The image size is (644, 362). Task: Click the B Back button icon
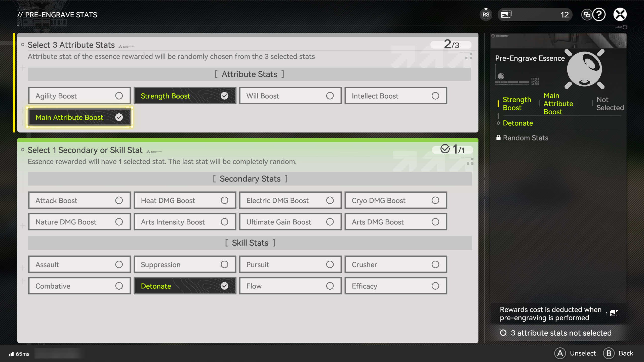click(x=609, y=353)
